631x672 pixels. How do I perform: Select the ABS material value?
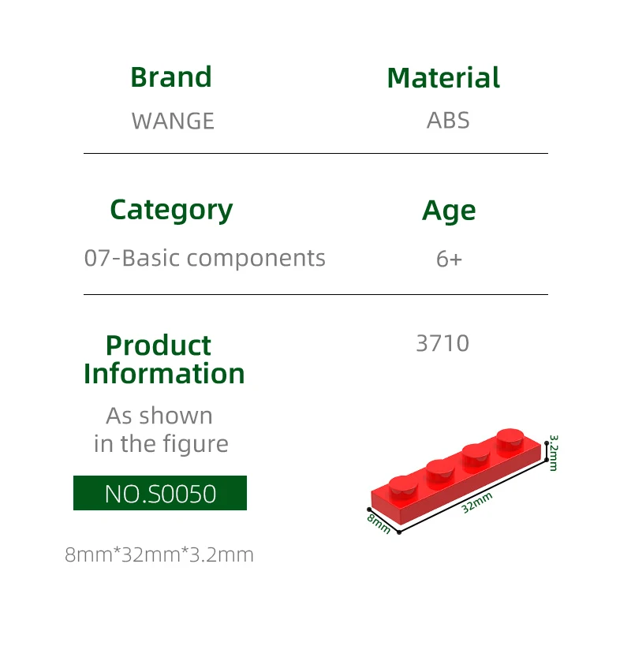[448, 121]
